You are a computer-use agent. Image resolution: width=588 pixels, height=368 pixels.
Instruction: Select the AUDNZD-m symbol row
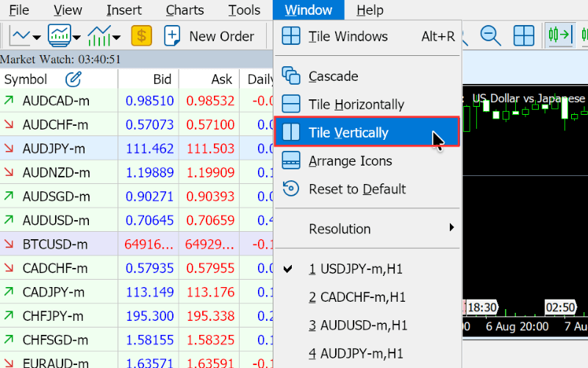(137, 172)
